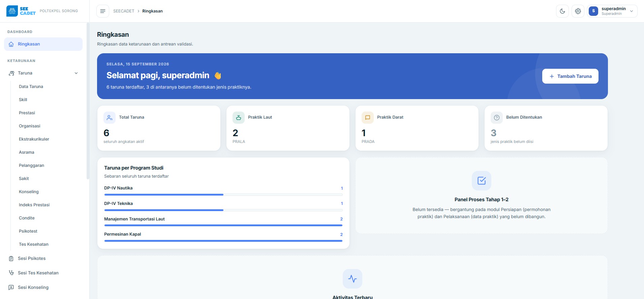Open the superadmin account dropdown chevron
The image size is (644, 299).
tap(632, 11)
